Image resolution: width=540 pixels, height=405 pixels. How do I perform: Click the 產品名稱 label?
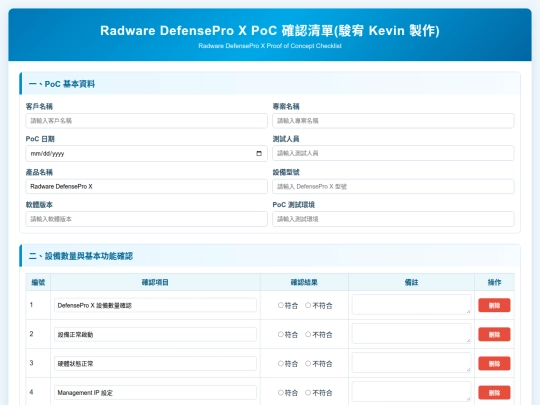click(x=39, y=172)
